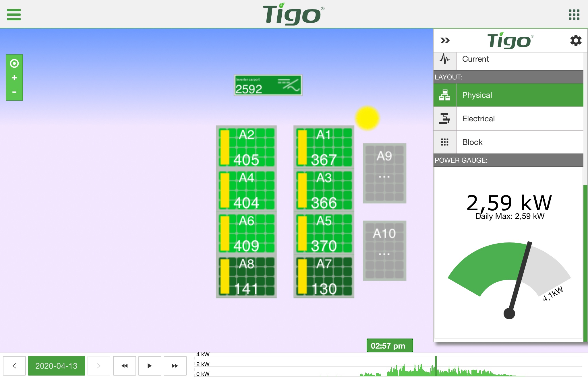Click the rewind button
The height and width of the screenshot is (379, 588).
tap(125, 366)
